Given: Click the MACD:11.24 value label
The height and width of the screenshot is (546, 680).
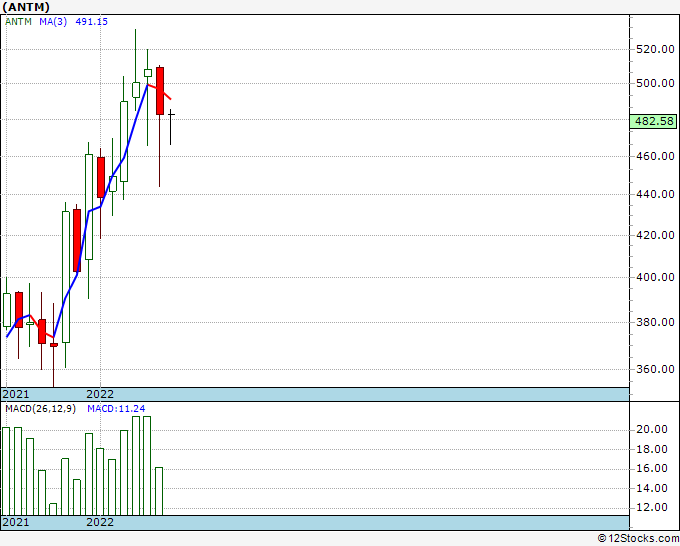Looking at the screenshot, I should [116, 409].
